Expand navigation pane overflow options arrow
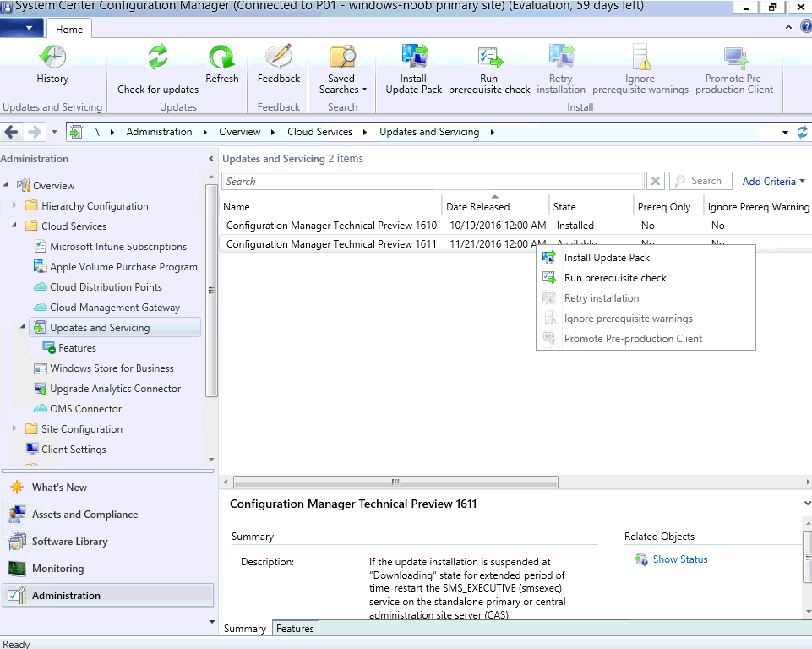 pyautogui.click(x=211, y=622)
